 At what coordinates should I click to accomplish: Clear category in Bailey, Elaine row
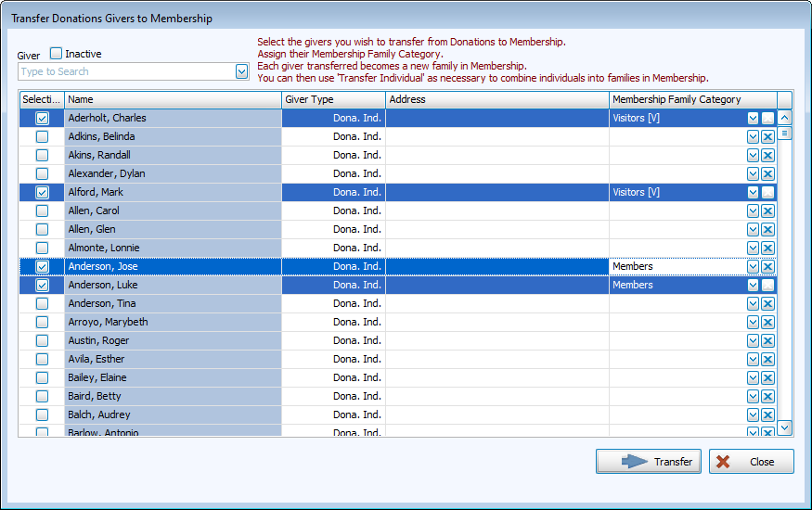click(x=767, y=377)
